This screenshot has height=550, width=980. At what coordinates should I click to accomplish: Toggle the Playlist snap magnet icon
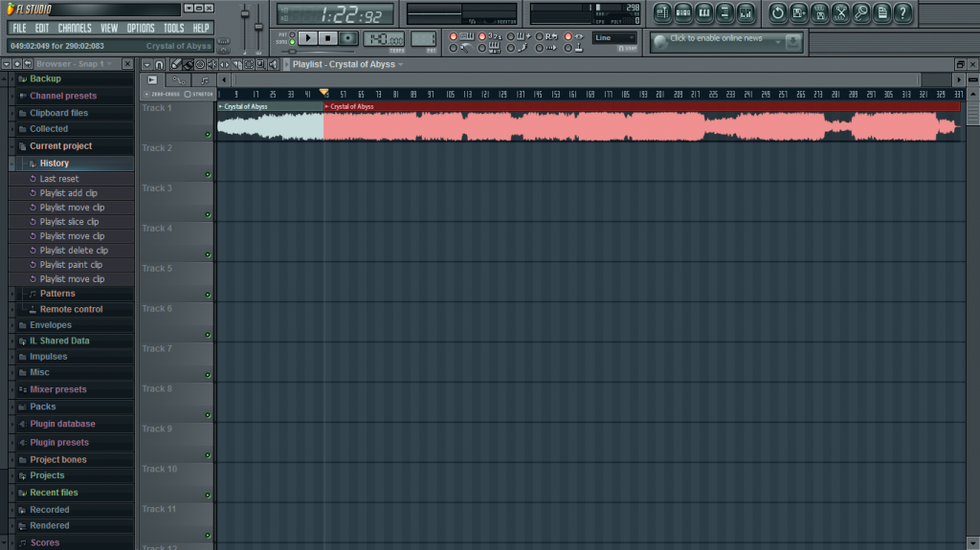(x=160, y=64)
